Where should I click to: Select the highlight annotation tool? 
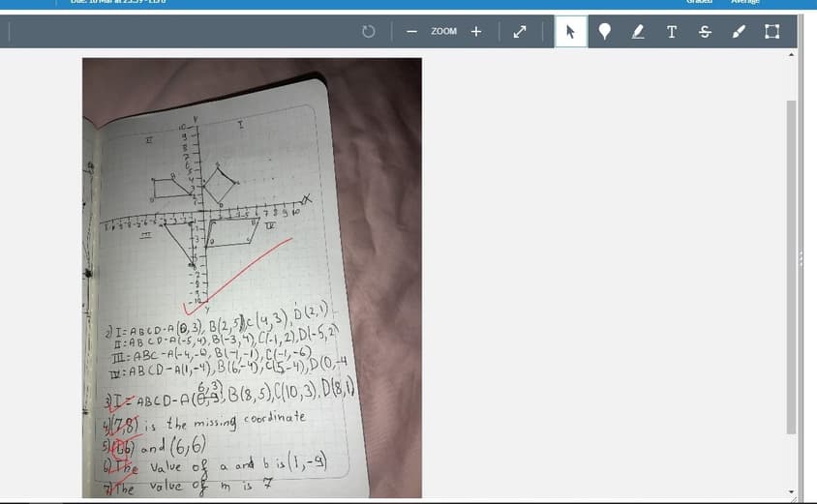point(638,32)
